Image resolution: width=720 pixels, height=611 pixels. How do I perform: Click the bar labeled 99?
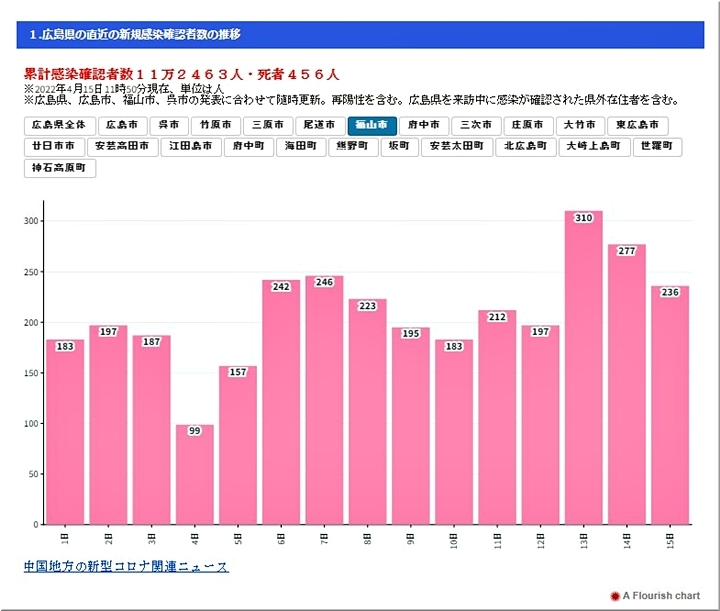coord(195,475)
